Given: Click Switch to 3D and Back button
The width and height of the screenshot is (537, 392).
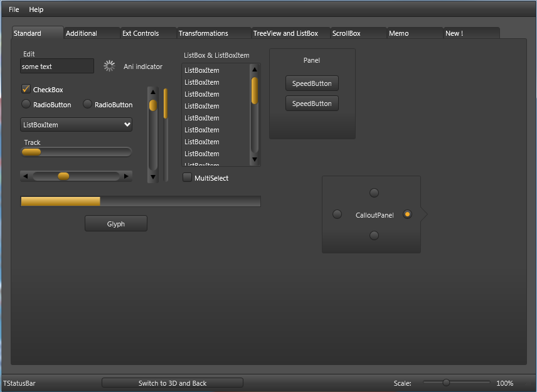Looking at the screenshot, I should tap(173, 383).
